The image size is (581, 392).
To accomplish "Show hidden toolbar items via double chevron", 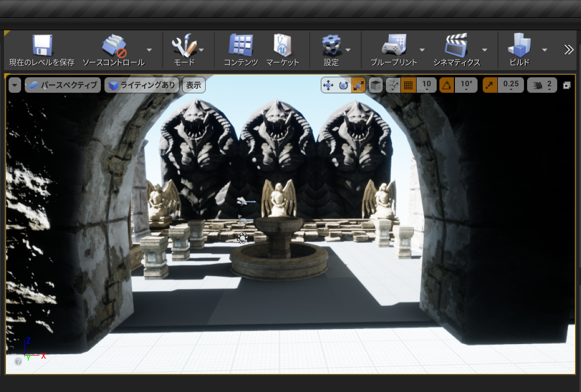I will coord(568,49).
